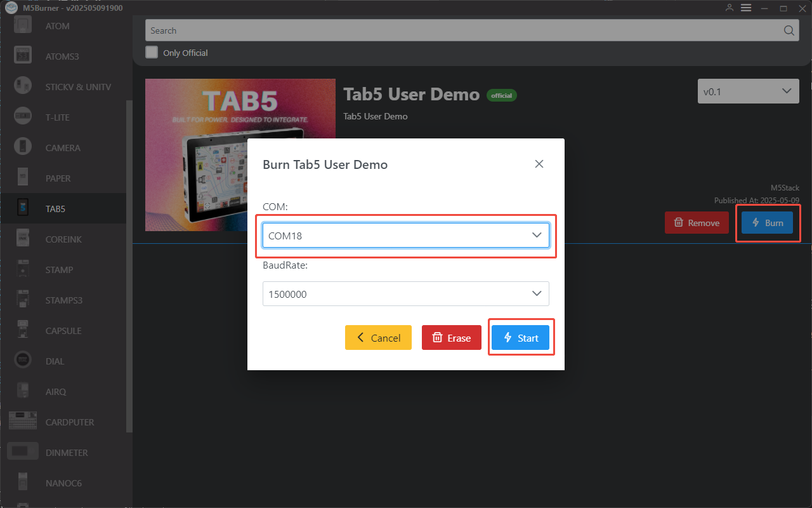The width and height of the screenshot is (812, 508).
Task: Click the Remove button
Action: 697,223
